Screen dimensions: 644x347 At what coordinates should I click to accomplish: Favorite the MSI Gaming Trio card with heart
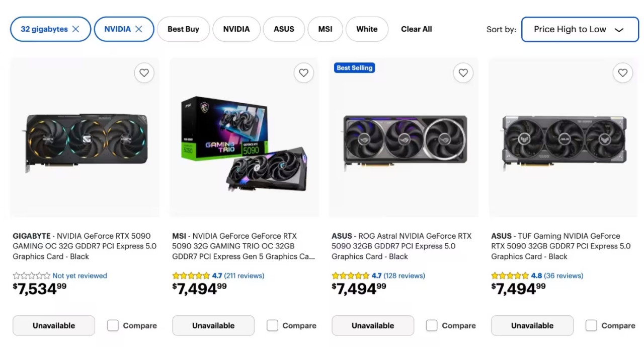click(x=303, y=73)
